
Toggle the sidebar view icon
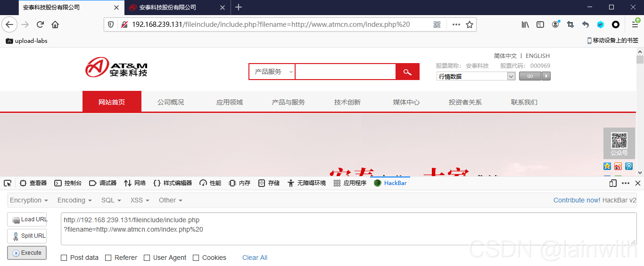click(540, 24)
